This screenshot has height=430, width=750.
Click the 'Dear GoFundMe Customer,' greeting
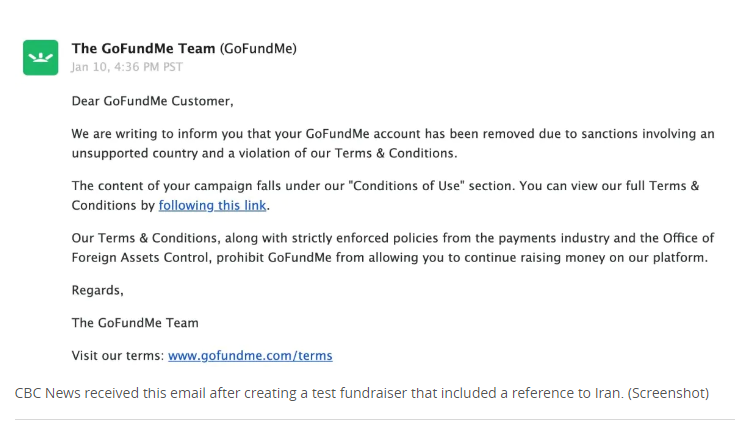click(153, 101)
